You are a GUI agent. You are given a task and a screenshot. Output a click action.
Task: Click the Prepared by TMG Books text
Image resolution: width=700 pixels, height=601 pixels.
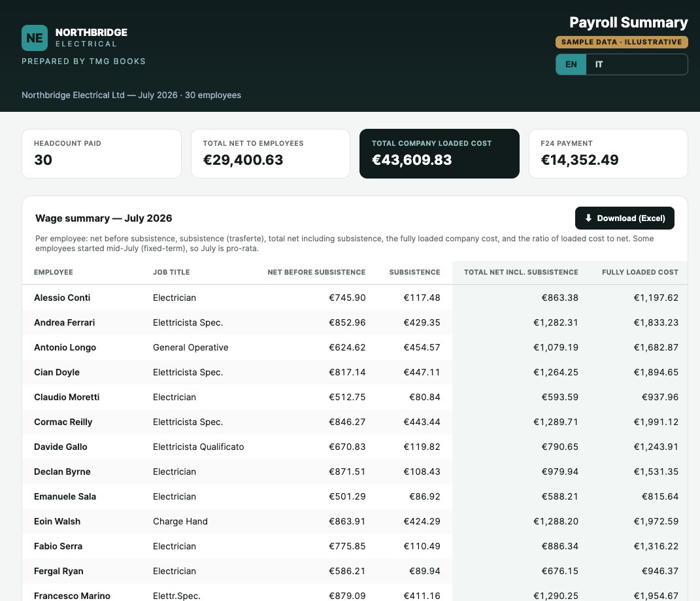(x=84, y=61)
